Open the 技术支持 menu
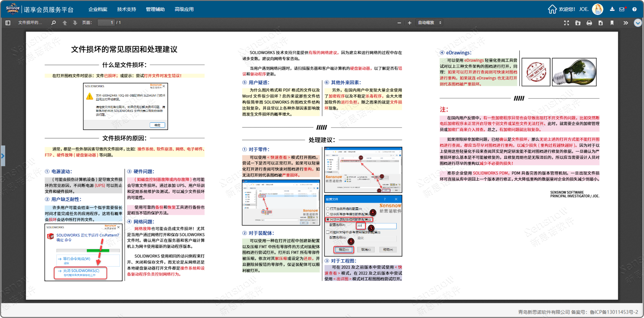The height and width of the screenshot is (318, 644). (126, 9)
